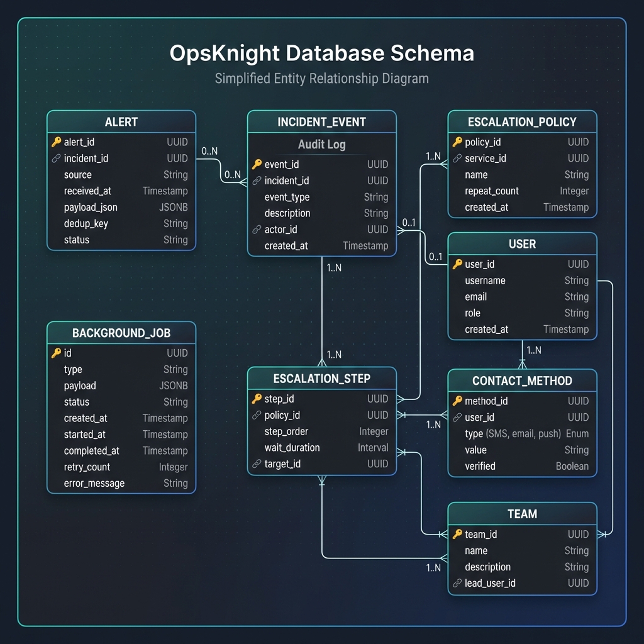Select the primary key icon for user_id

(x=457, y=264)
